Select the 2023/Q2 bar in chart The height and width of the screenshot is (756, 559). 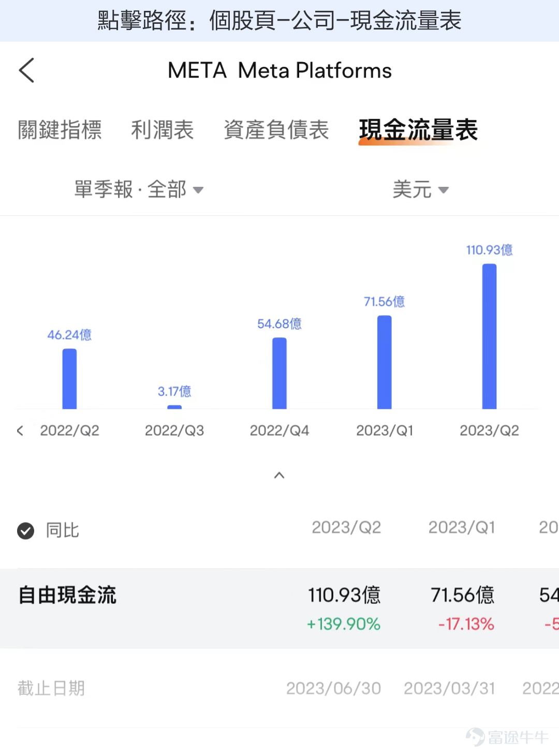click(489, 336)
